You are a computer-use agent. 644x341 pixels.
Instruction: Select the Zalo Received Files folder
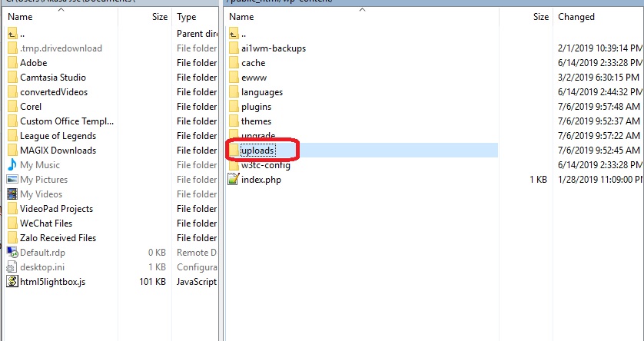(58, 238)
